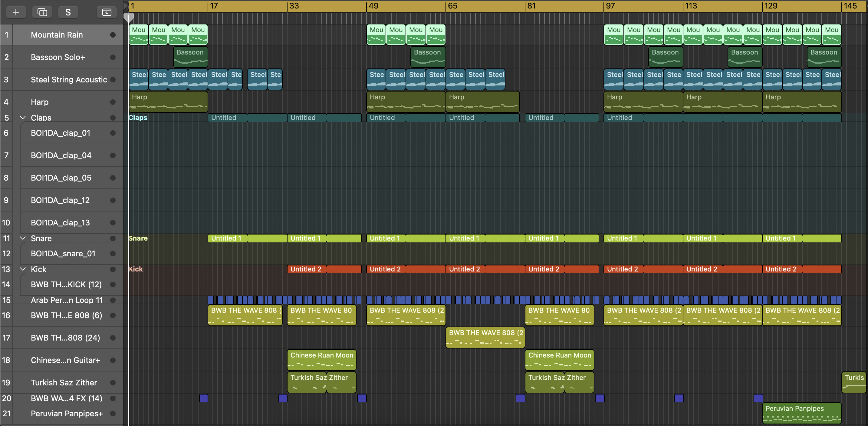Click the arrow left of bar 1

[126, 5]
